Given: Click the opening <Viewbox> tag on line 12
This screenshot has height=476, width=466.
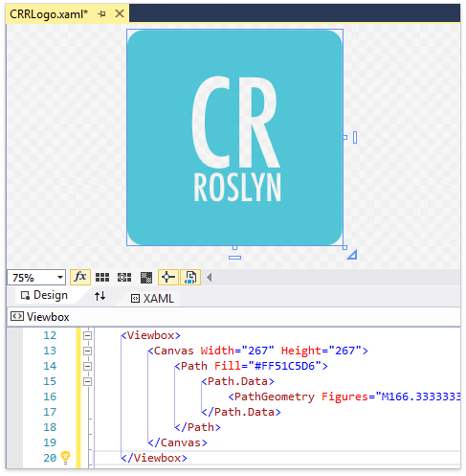Looking at the screenshot, I should click(x=150, y=335).
